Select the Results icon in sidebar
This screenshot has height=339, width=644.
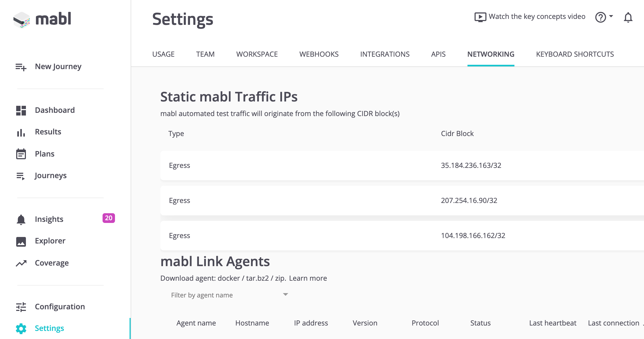click(x=21, y=132)
